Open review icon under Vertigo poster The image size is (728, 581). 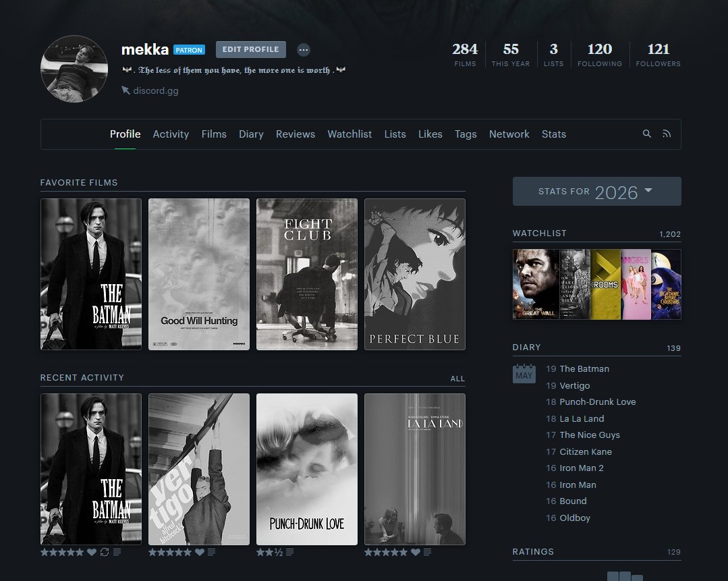coord(211,552)
